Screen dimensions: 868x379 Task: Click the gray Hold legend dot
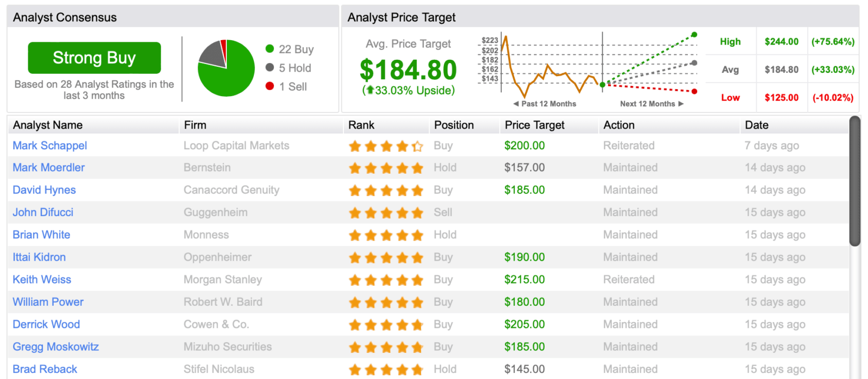pyautogui.click(x=270, y=67)
